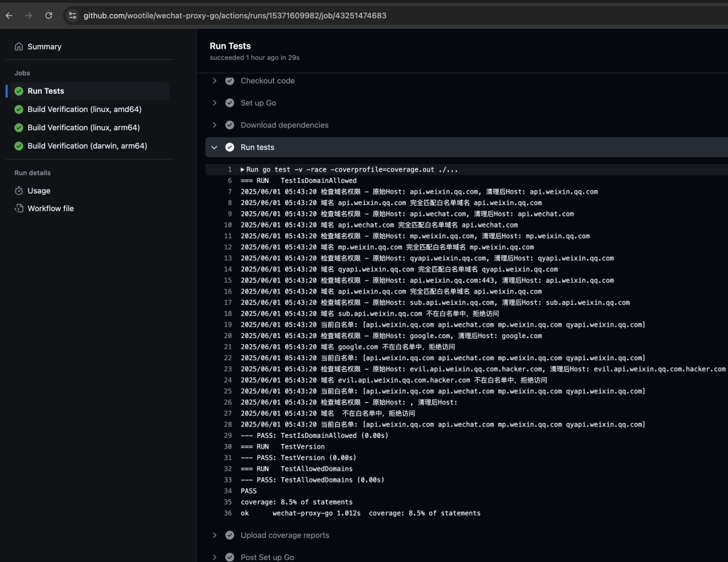Screen dimensions: 728x562
Task: Expand the Download dependencies step
Action: (214, 125)
